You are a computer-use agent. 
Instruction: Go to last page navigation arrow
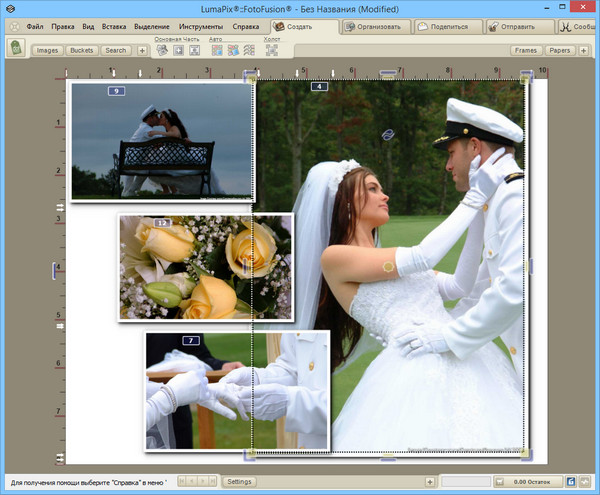click(212, 481)
